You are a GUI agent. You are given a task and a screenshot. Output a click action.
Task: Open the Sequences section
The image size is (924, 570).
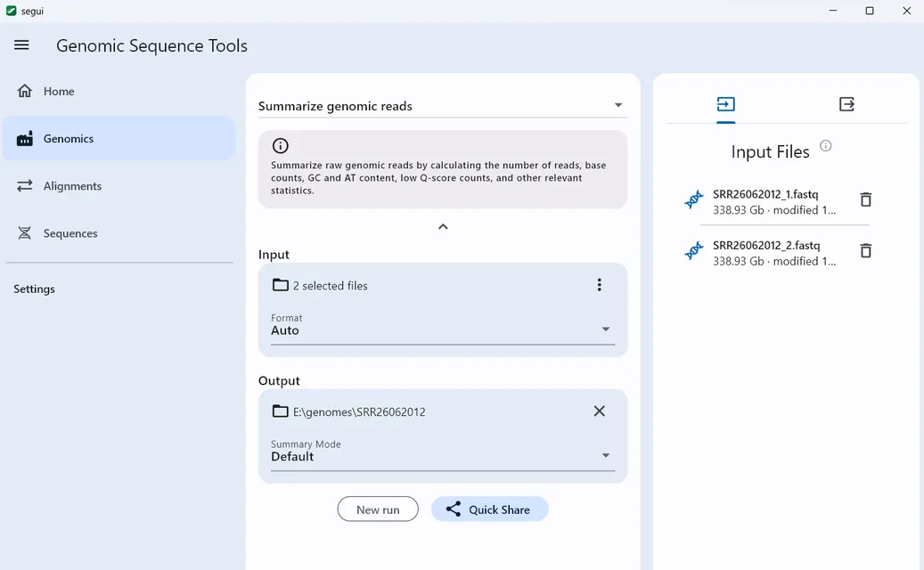(x=119, y=233)
